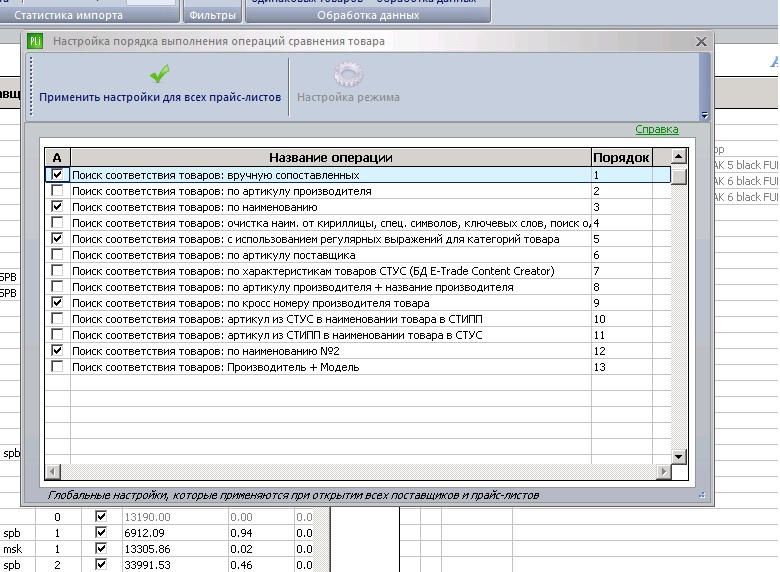Click the vertical scrollbar thumb in the operations list
780x572 pixels.
click(x=679, y=177)
